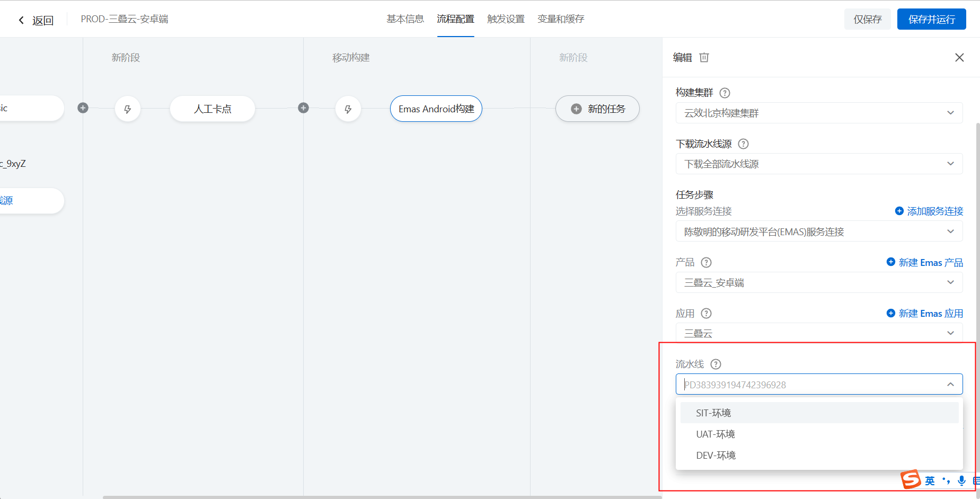Delete the task via trash icon
The width and height of the screenshot is (980, 499).
point(704,57)
